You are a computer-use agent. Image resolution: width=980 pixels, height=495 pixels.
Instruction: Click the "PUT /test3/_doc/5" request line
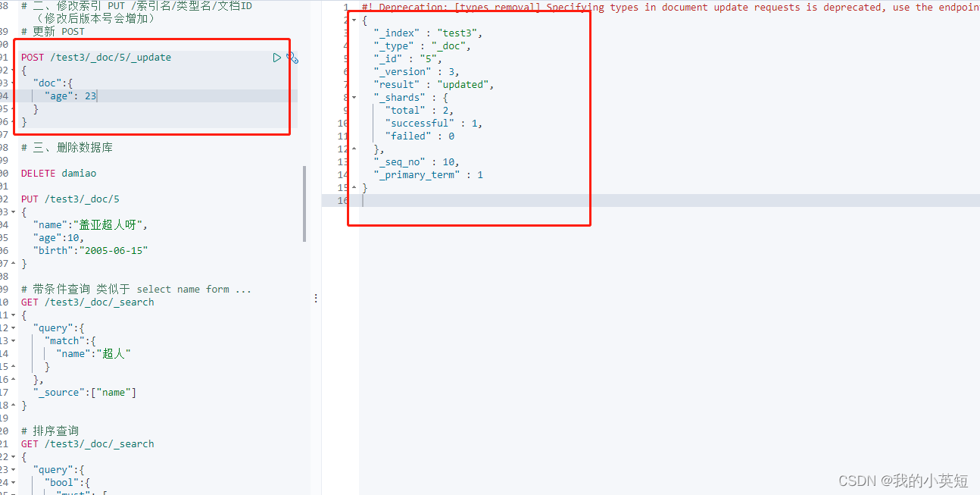(70, 199)
